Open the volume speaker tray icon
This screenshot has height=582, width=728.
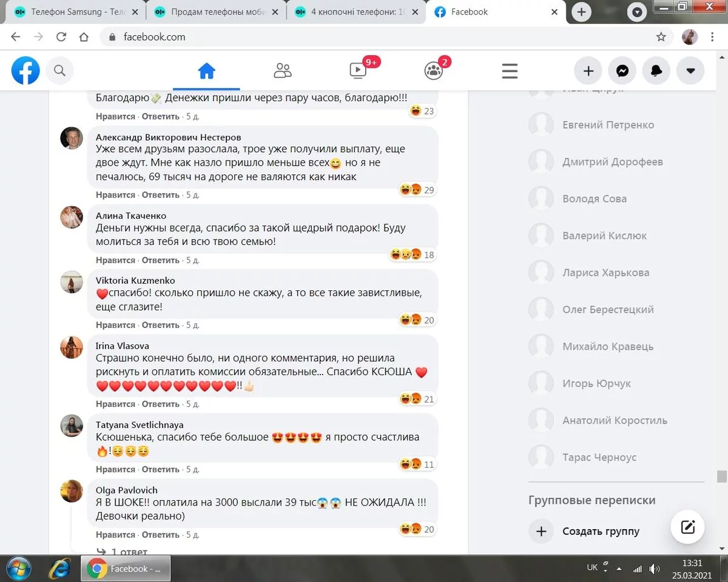point(655,569)
